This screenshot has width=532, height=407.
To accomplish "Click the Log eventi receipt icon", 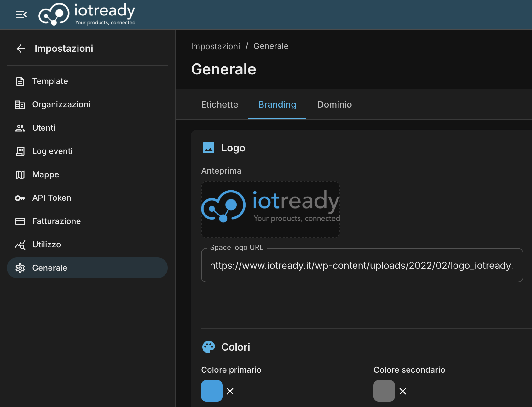I will 20,151.
